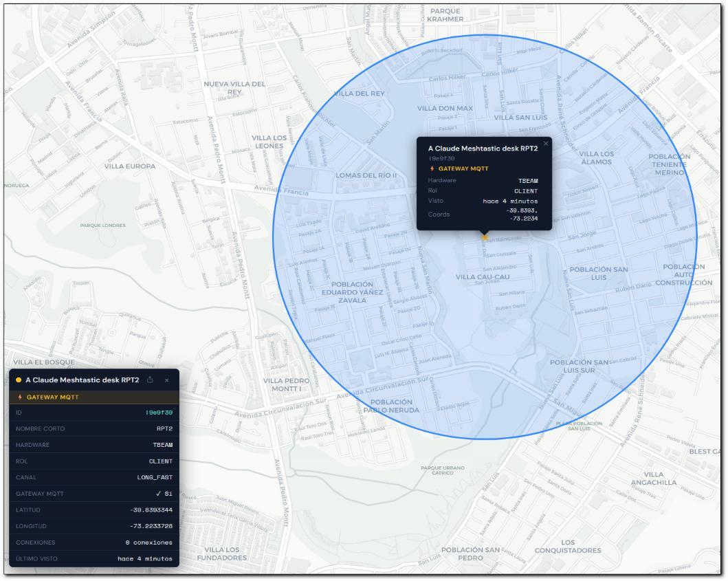Click the popup title A Claude Meshtastic desk RPT2
This screenshot has width=728, height=581.
tap(483, 149)
